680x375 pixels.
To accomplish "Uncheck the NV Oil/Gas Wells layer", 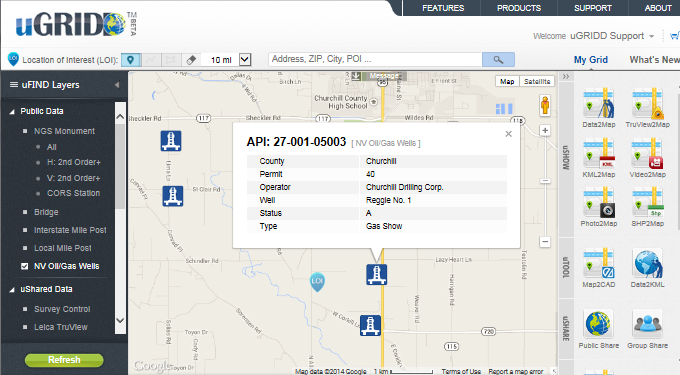I will point(25,266).
